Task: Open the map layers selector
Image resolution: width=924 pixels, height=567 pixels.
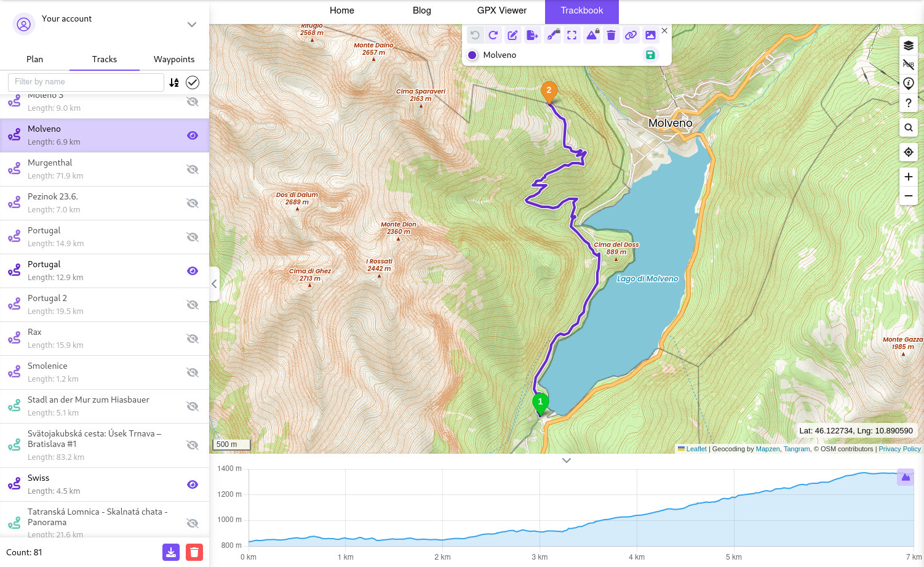Action: click(x=908, y=46)
